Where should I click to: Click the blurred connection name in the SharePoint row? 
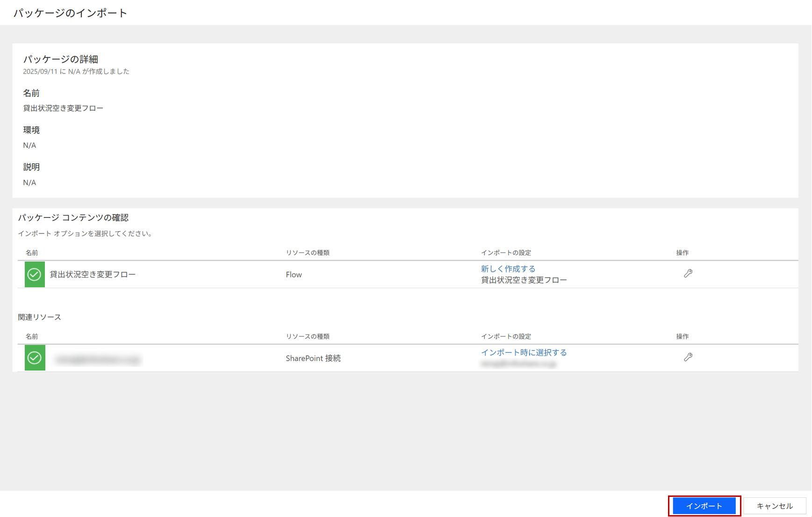click(98, 359)
